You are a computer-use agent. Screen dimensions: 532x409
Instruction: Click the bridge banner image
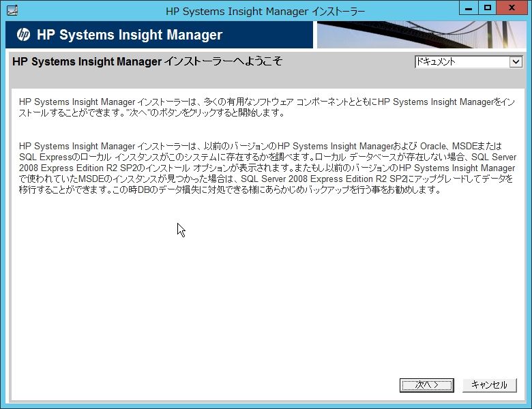[x=422, y=35]
